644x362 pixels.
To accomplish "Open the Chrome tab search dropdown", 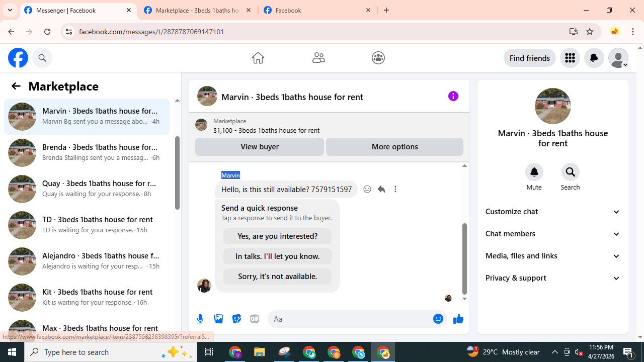I will pos(10,10).
